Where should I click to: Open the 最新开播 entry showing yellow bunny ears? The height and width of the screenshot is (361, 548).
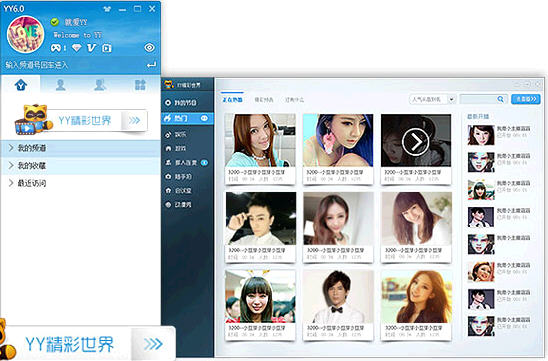499,190
